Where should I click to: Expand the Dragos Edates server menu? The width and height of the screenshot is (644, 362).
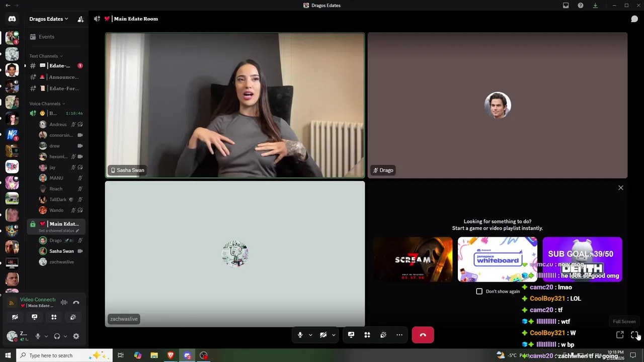(49, 19)
